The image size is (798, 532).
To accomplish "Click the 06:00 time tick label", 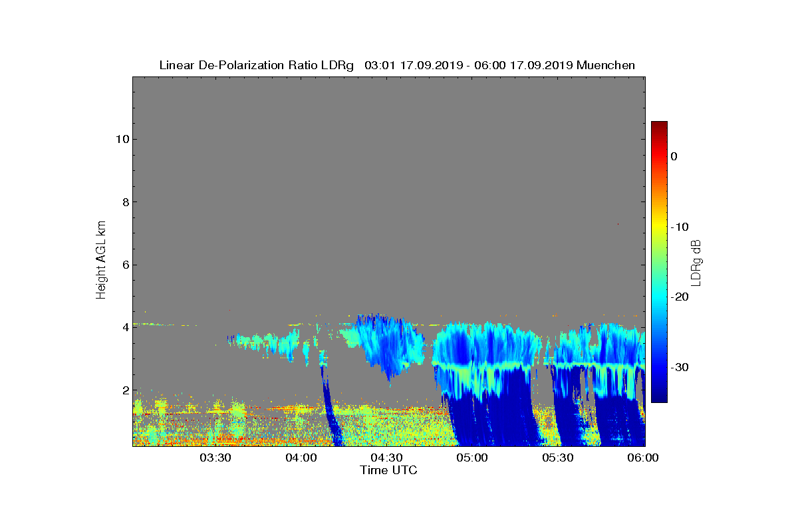I will 642,458.
